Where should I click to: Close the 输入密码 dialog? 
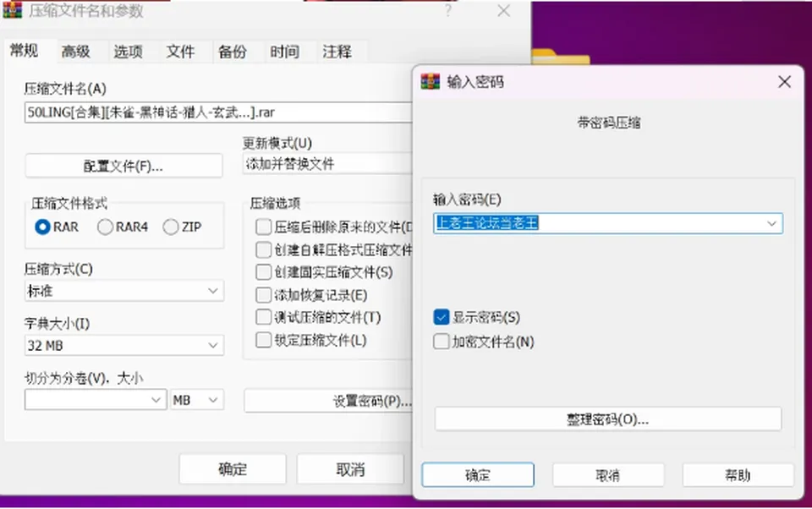tap(784, 82)
